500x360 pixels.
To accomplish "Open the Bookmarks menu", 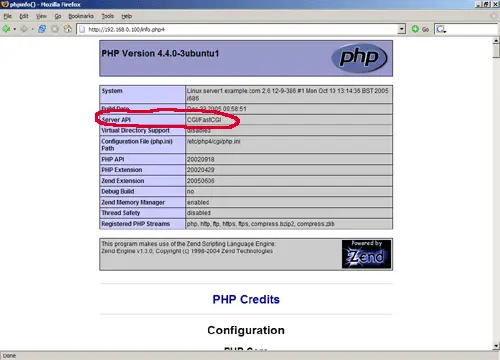I will (81, 16).
